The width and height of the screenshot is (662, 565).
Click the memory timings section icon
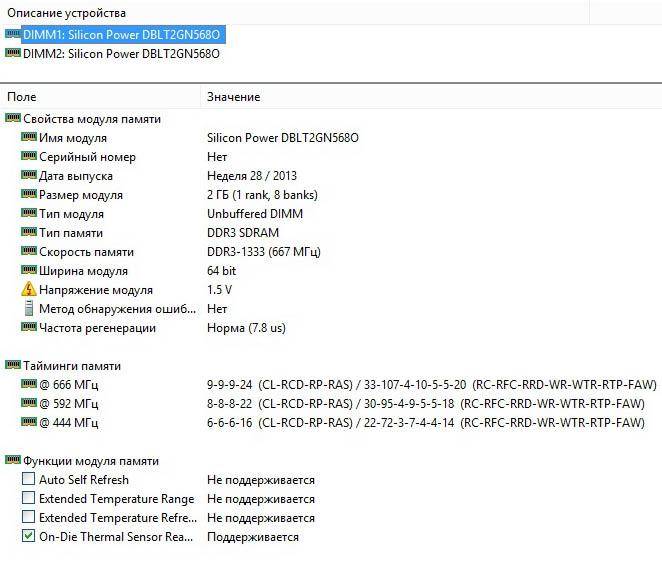click(13, 366)
